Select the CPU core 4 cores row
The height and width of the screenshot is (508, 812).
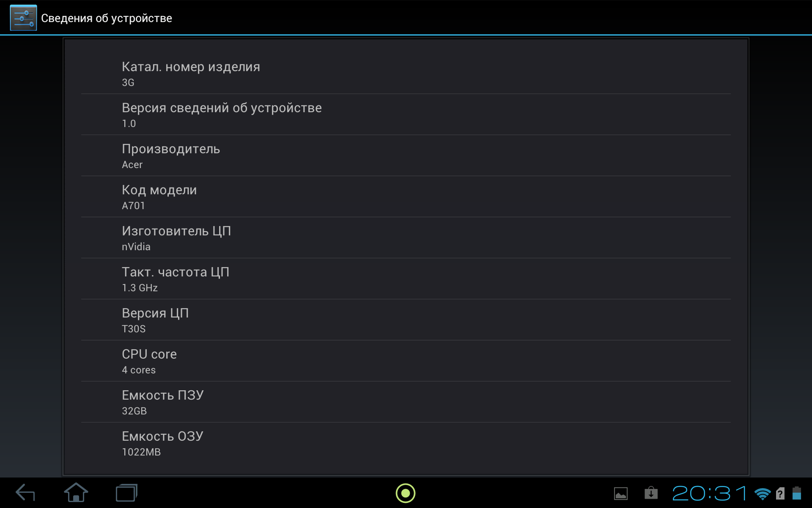point(406,361)
